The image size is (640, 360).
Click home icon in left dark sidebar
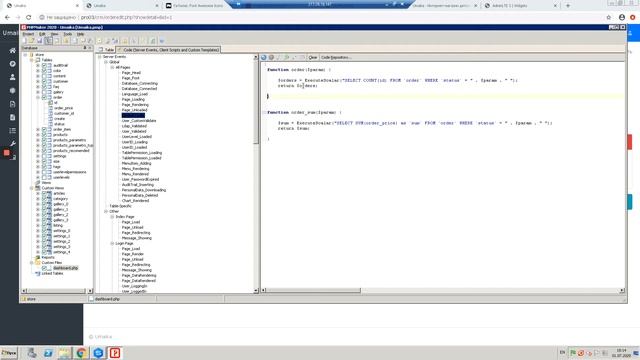point(13,51)
